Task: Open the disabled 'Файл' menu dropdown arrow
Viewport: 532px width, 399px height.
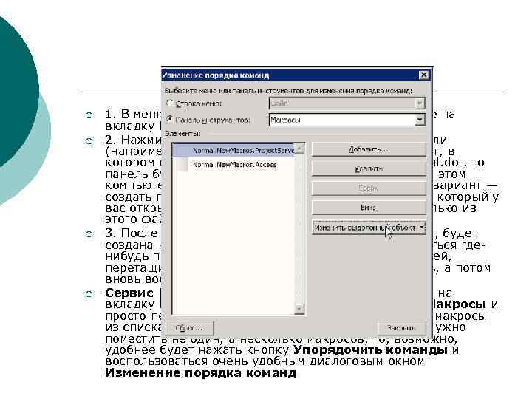Action: tap(420, 103)
